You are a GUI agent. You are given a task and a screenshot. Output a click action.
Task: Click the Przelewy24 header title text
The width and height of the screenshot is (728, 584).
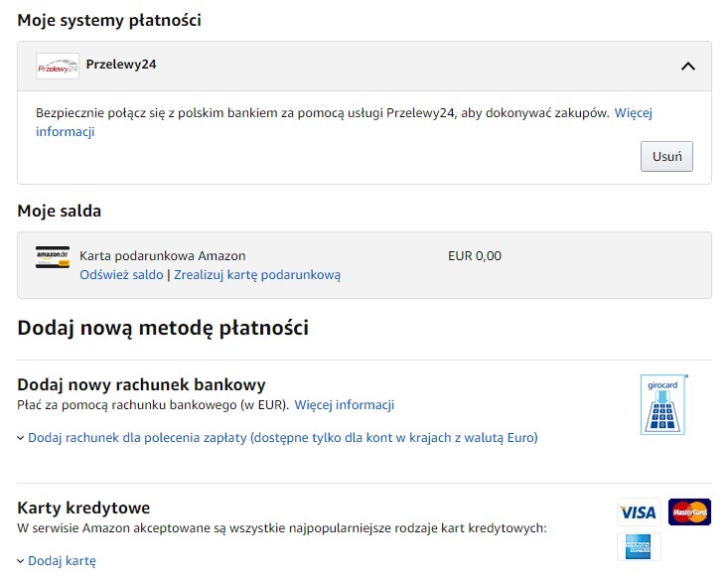[x=121, y=65]
